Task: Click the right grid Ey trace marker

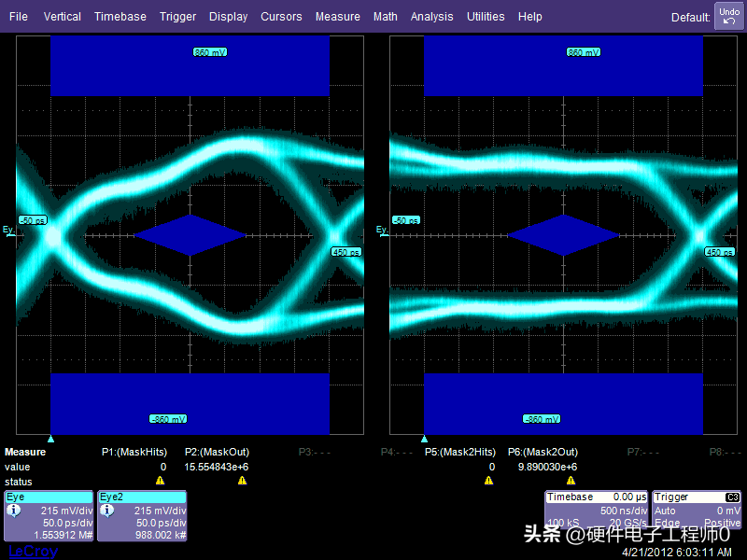Action: (383, 231)
